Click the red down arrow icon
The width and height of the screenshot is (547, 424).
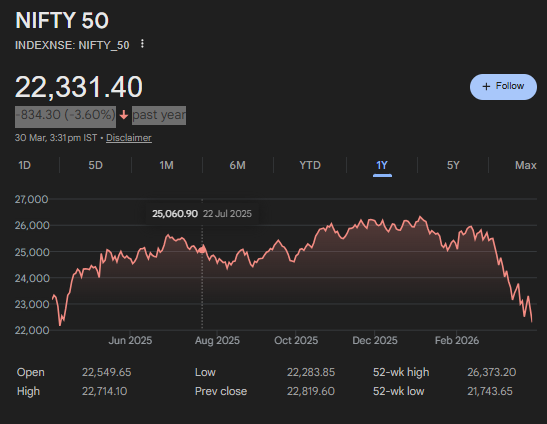[x=124, y=115]
